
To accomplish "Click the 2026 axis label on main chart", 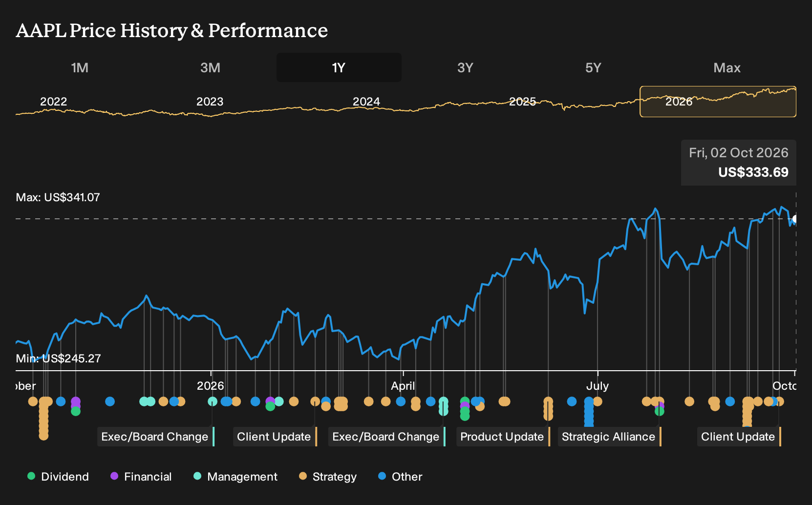I will (210, 386).
